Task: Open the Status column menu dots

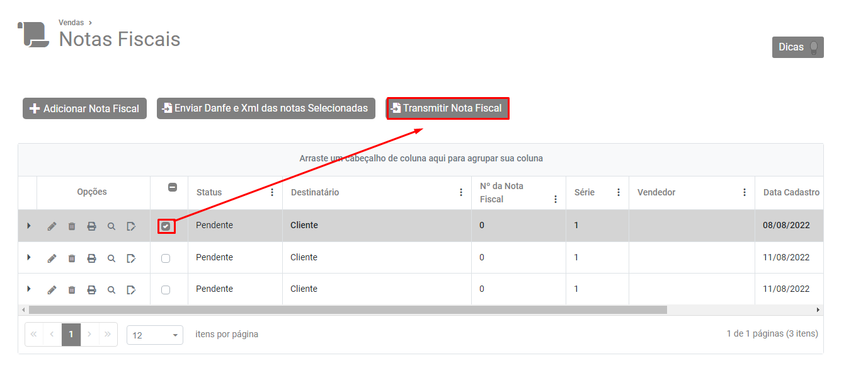Action: (x=272, y=192)
